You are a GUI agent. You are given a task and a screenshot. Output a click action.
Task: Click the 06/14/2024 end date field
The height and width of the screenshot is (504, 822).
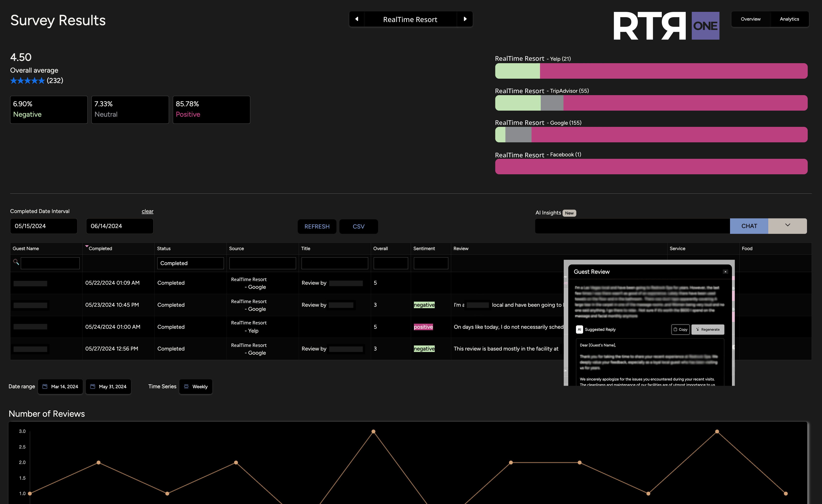point(120,226)
